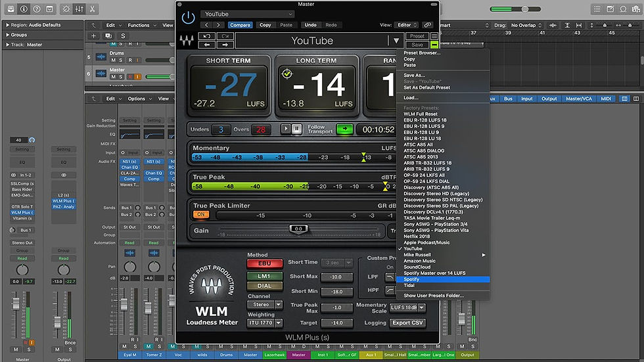Open the Editors scissors icon
644x362 pixels.
click(x=93, y=9)
